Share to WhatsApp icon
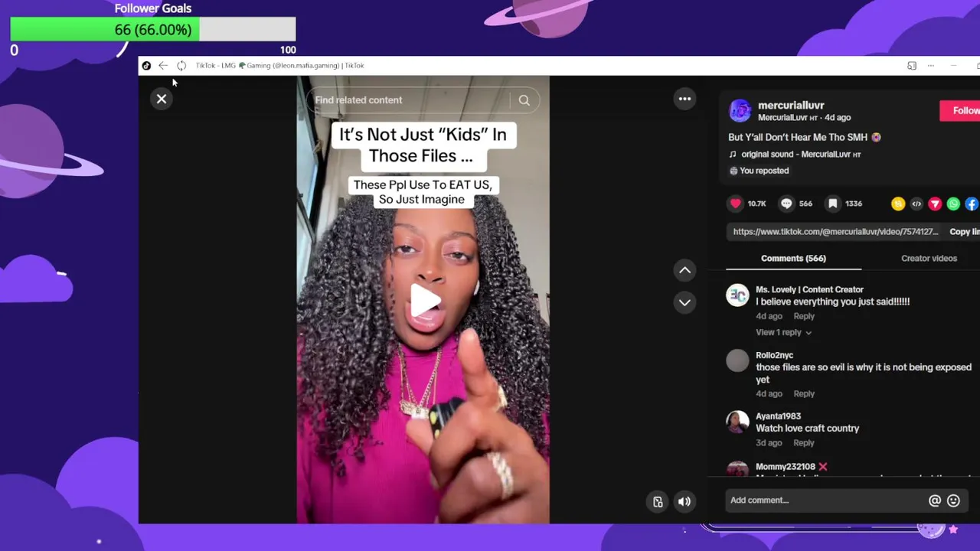Viewport: 980px width, 551px height. coord(953,204)
